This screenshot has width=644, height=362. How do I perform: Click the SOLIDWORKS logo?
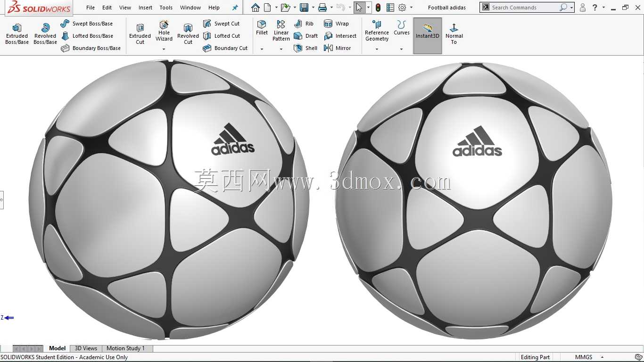click(x=39, y=8)
